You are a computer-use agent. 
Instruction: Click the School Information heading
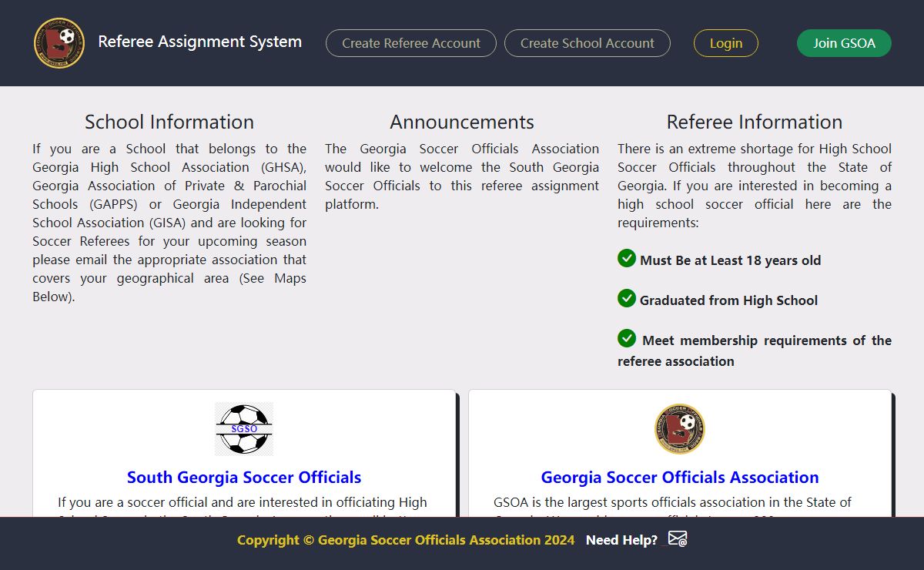coord(169,122)
